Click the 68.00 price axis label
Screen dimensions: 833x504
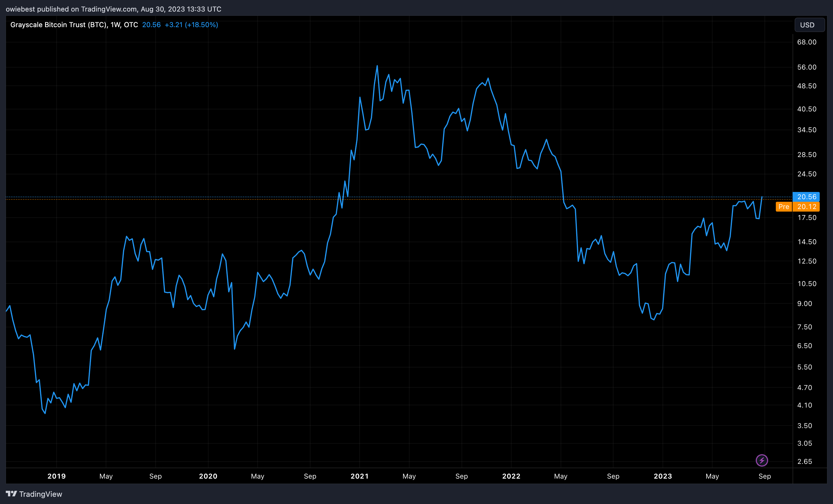(807, 42)
